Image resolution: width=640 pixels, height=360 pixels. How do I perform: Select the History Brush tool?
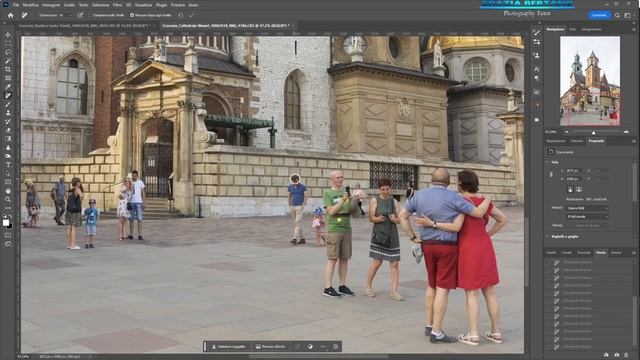coord(8,122)
